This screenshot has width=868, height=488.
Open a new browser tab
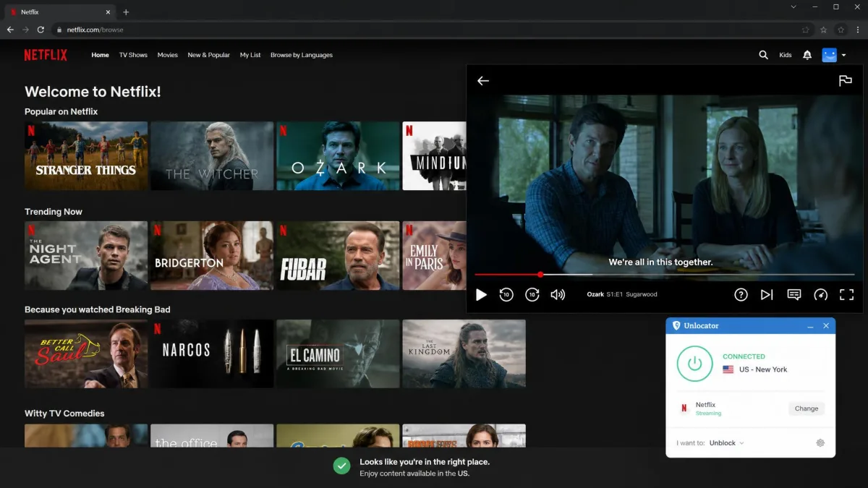tap(126, 12)
